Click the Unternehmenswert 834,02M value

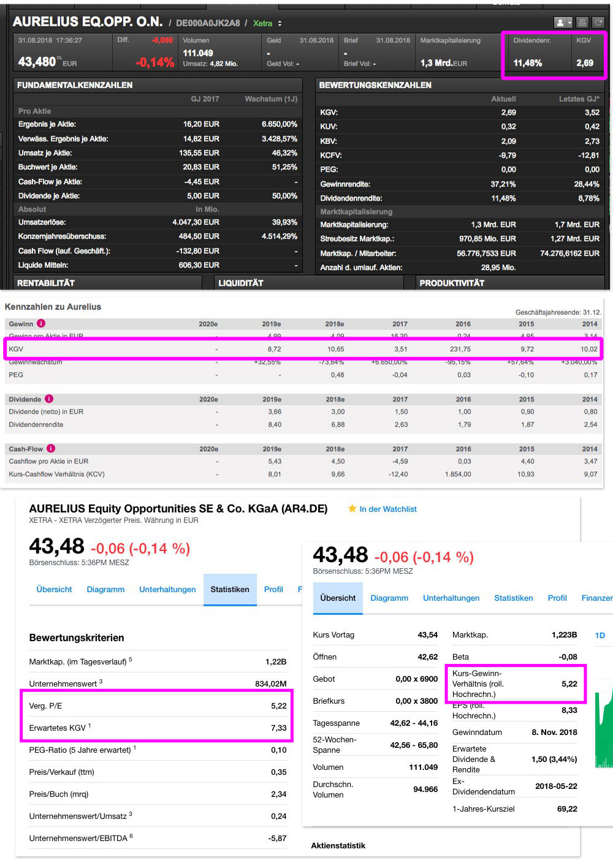pyautogui.click(x=270, y=684)
